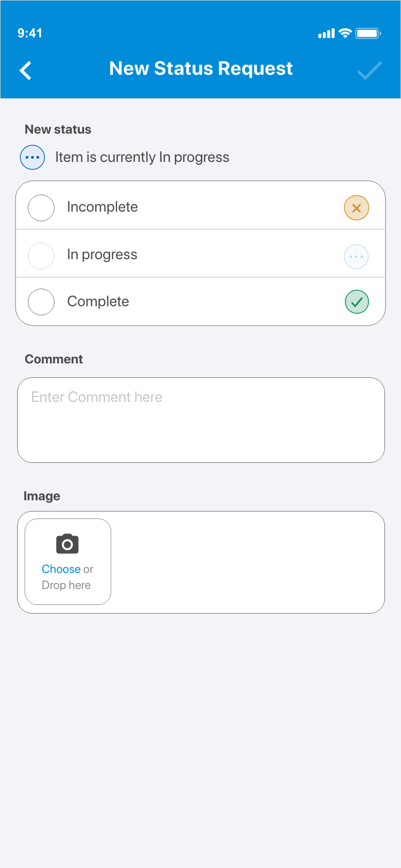Tap the back arrow in header
This screenshot has width=401, height=868.
(26, 70)
